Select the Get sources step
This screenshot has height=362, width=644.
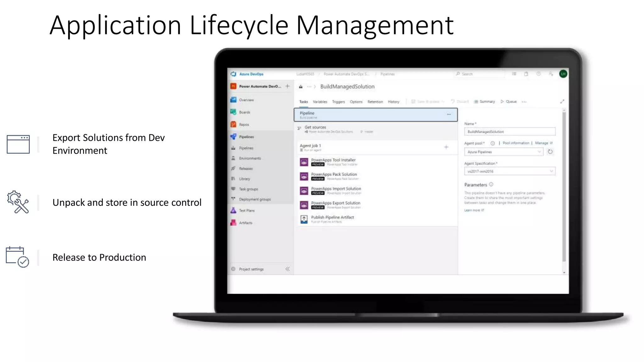[375, 129]
